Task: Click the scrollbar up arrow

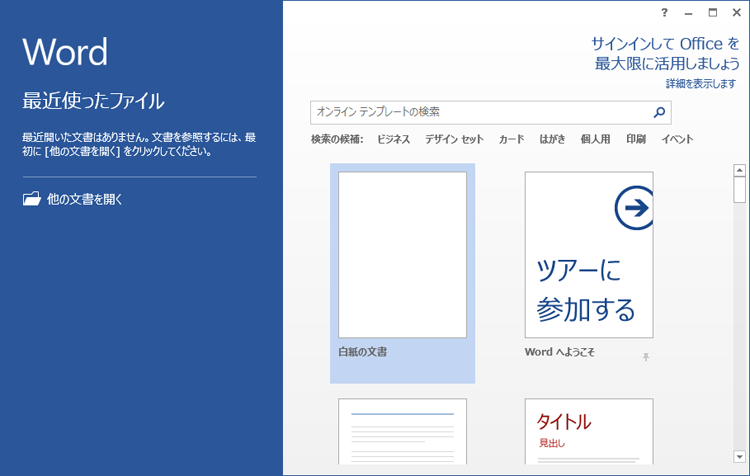Action: tap(739, 170)
